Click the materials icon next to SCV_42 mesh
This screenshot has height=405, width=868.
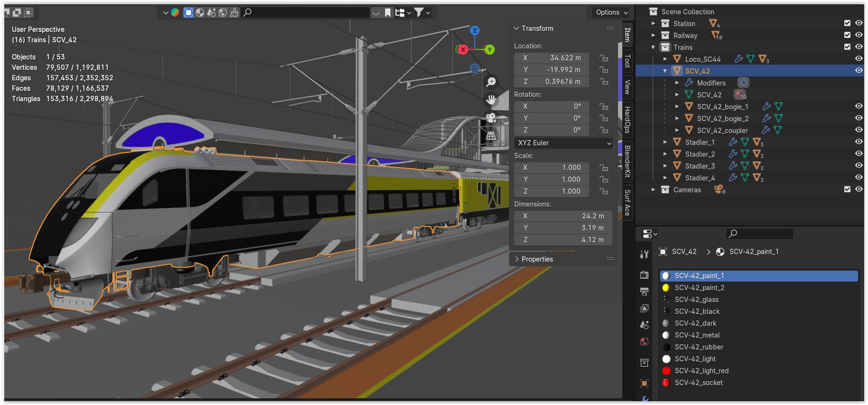pyautogui.click(x=740, y=94)
